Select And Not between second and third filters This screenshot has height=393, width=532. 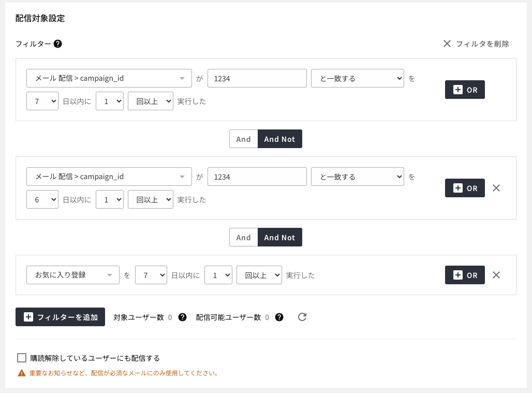[x=280, y=237]
